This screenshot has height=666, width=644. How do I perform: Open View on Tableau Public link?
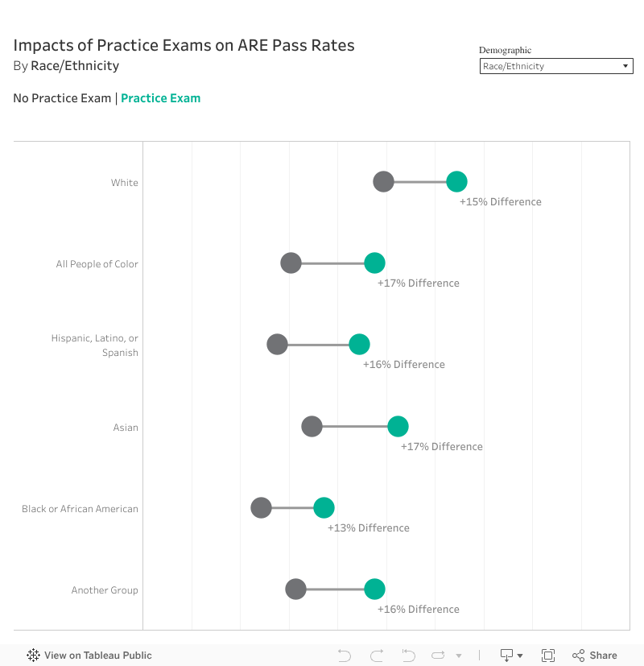coord(97,656)
